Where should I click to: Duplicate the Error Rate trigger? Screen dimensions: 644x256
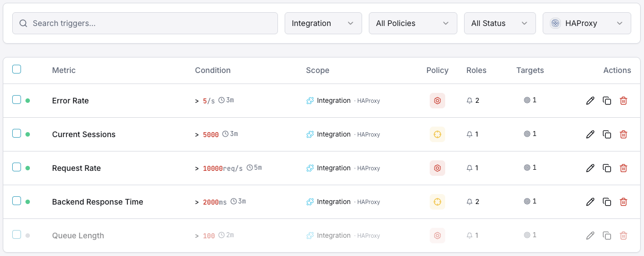click(x=607, y=101)
